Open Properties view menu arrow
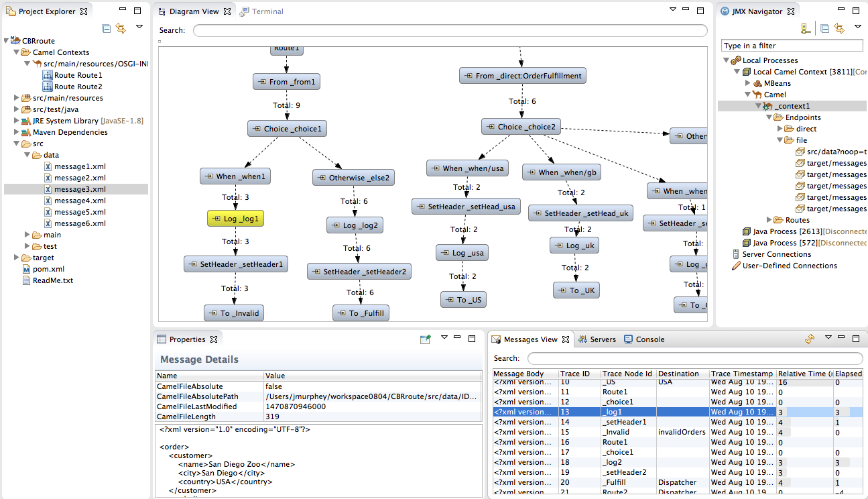The height and width of the screenshot is (499, 868). 444,337
